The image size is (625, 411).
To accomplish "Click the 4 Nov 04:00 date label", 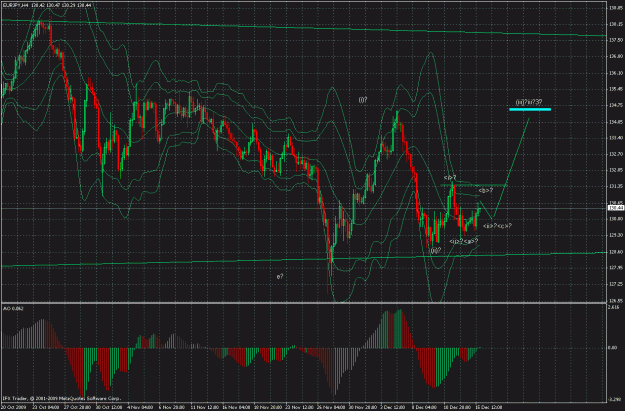I will (140, 407).
